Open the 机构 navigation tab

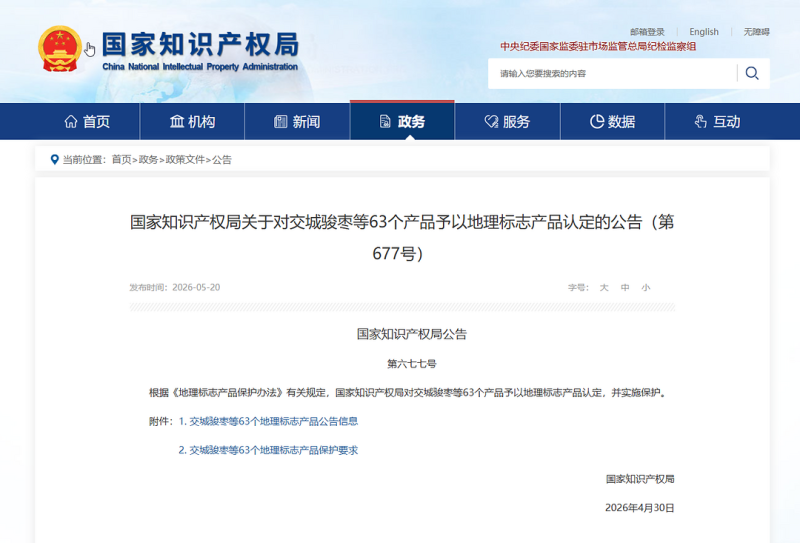[x=192, y=121]
